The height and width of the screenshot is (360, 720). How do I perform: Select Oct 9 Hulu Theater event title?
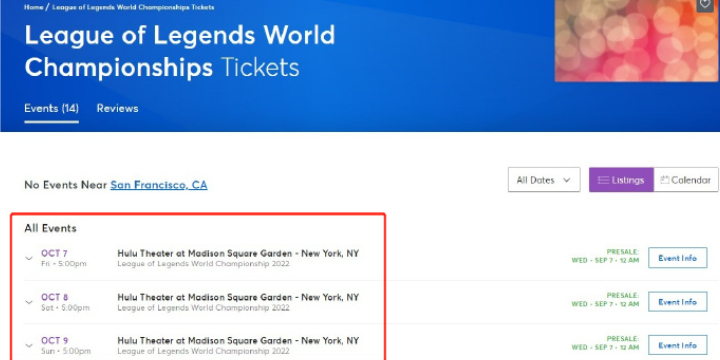[238, 341]
